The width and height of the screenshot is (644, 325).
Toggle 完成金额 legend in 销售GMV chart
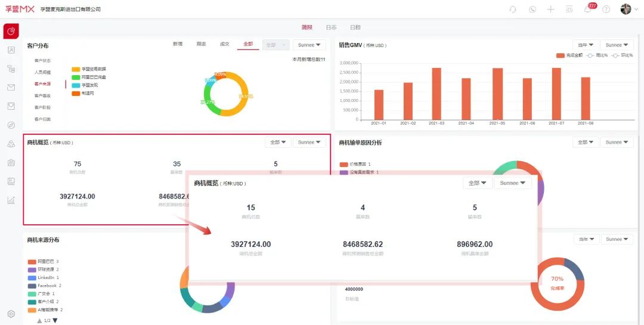tap(569, 55)
